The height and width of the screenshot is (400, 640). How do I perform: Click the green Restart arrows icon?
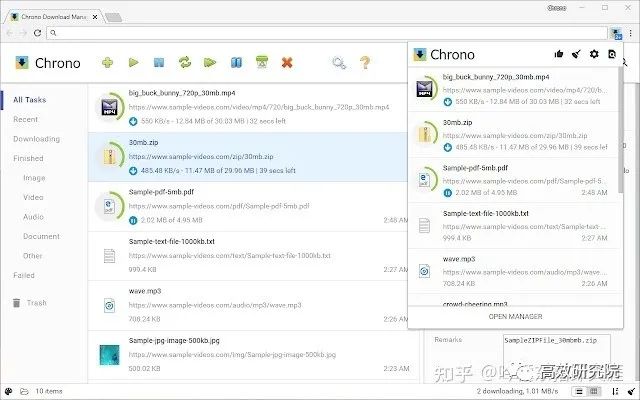coord(184,62)
